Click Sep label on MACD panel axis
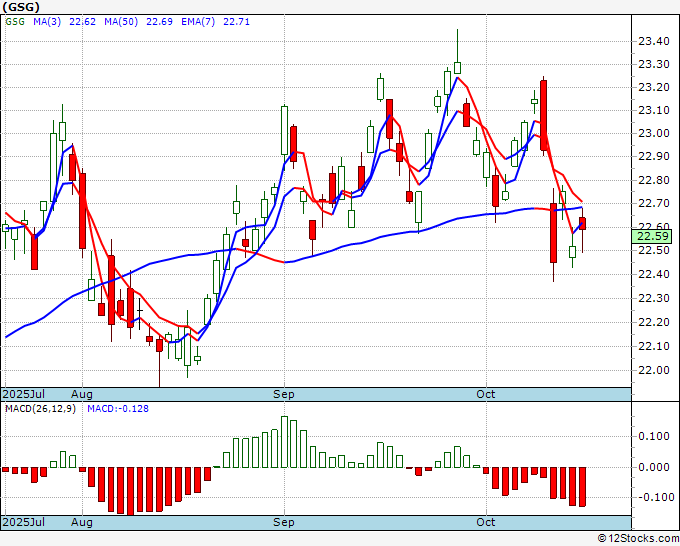 pyautogui.click(x=284, y=522)
